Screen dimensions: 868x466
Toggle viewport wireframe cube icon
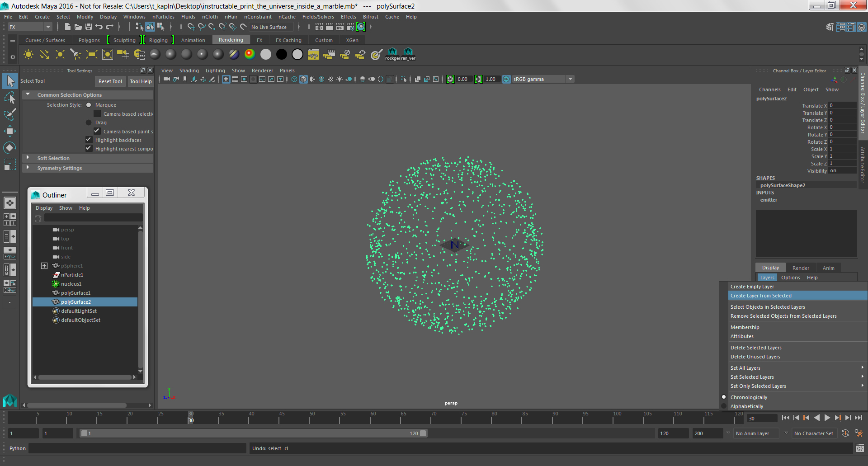point(294,79)
